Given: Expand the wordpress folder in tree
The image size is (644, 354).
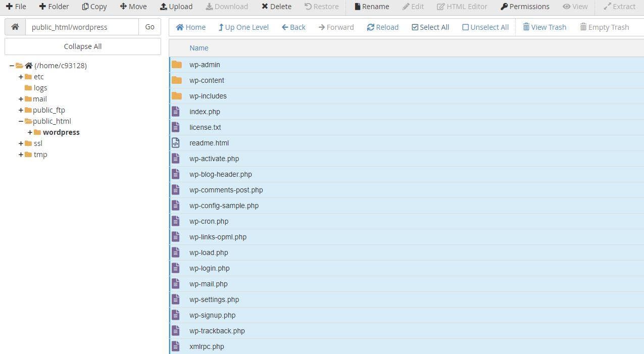Looking at the screenshot, I should pyautogui.click(x=30, y=132).
